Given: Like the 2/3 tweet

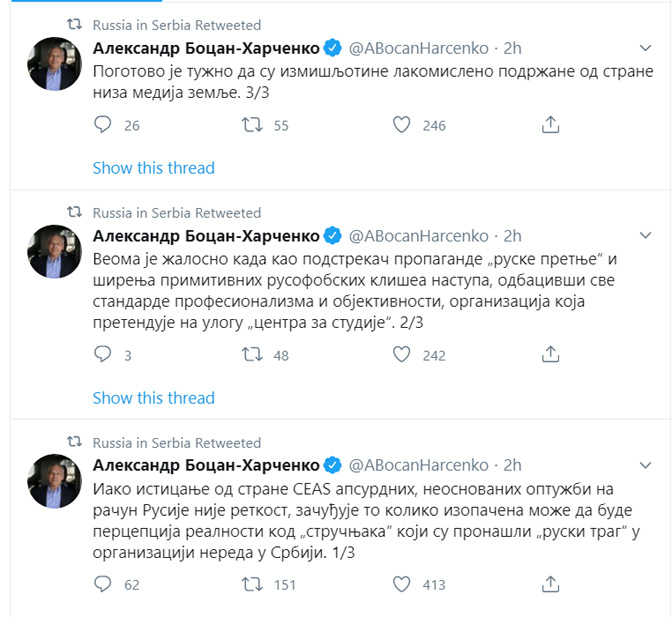Looking at the screenshot, I should [402, 354].
